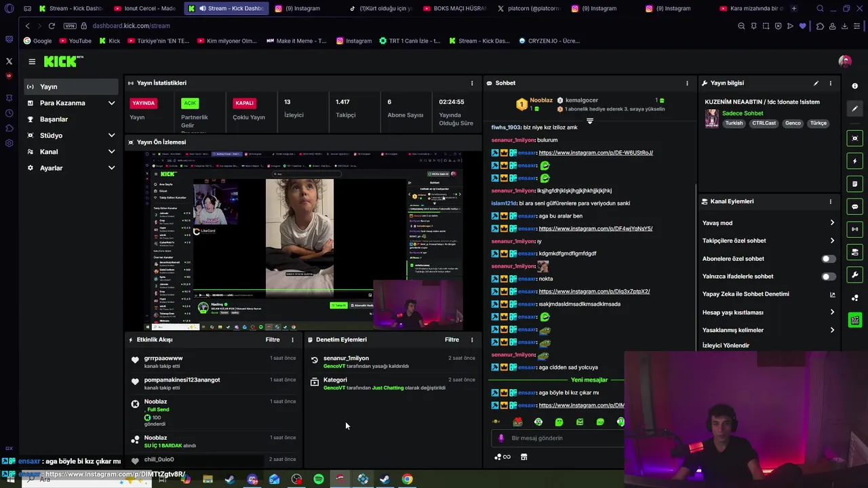Open File Explorer from taskbar

(x=208, y=479)
